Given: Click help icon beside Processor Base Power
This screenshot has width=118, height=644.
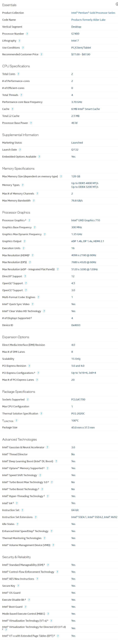Looking at the screenshot, I should pos(31,123).
